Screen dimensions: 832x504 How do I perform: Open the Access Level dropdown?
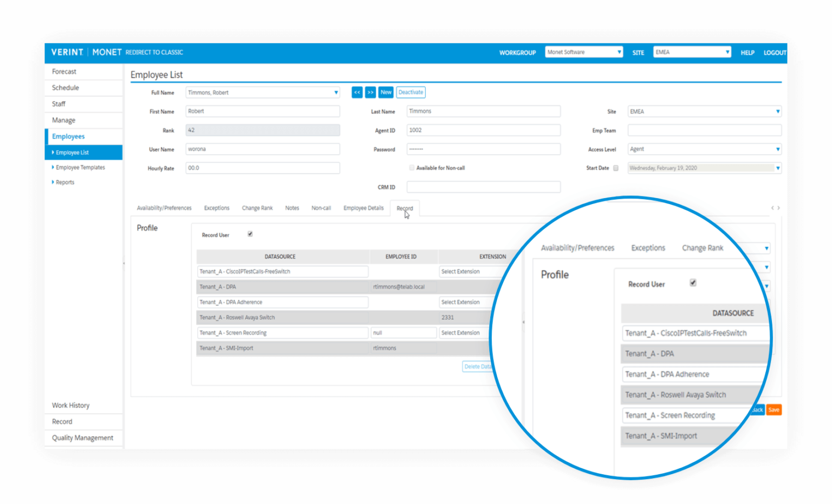pyautogui.click(x=778, y=149)
